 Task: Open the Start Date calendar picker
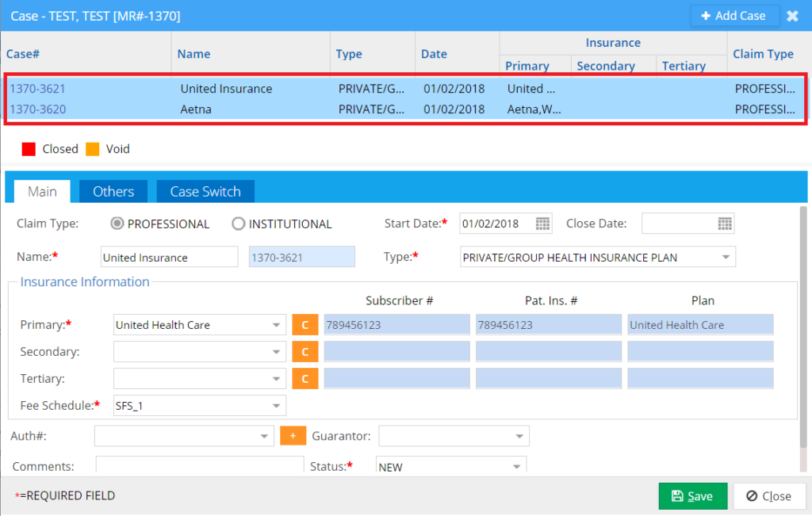[542, 224]
